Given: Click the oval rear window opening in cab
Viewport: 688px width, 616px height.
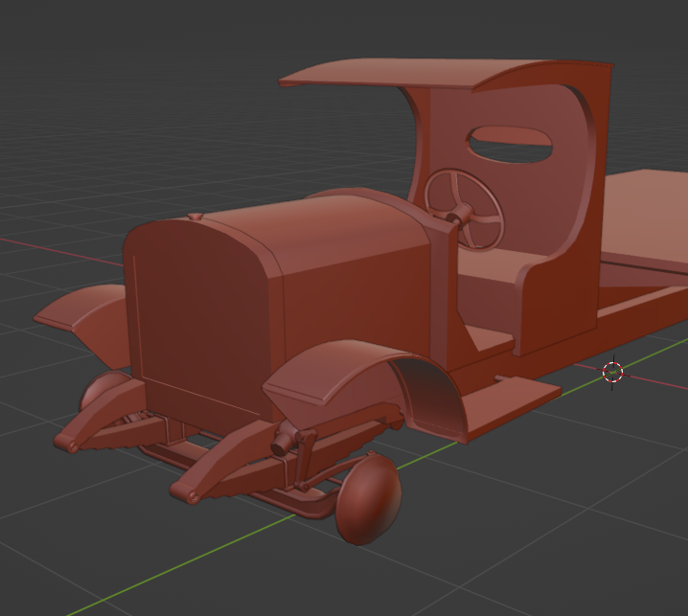Looking at the screenshot, I should tap(511, 145).
